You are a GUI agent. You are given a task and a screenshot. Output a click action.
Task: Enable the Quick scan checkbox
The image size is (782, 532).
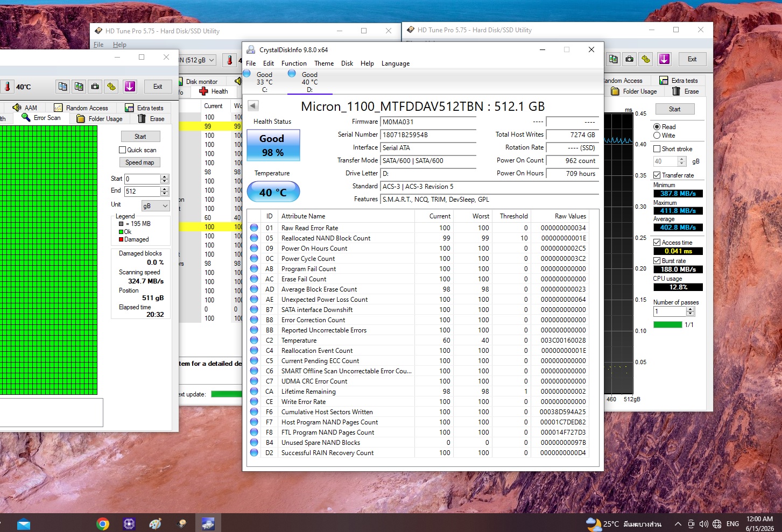(x=122, y=150)
